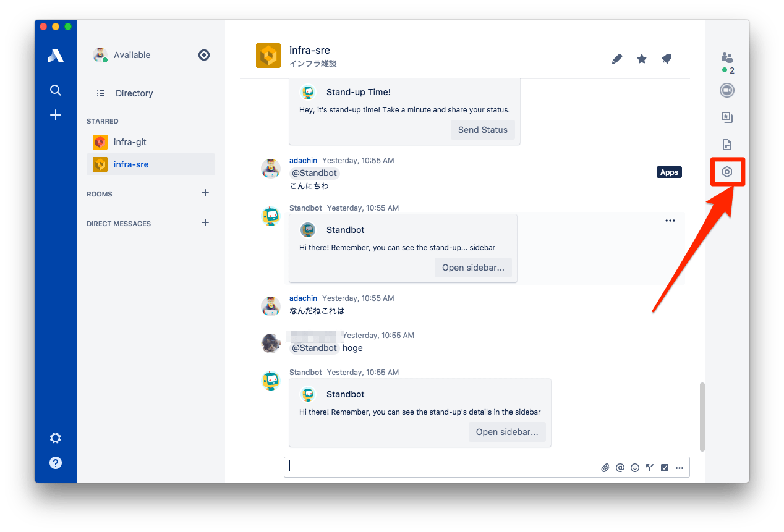The width and height of the screenshot is (784, 532).
Task: Toggle notifications with the bell icon
Action: click(667, 59)
